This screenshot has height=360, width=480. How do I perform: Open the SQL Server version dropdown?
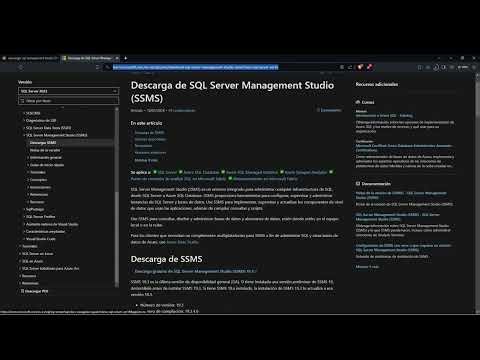click(x=68, y=91)
